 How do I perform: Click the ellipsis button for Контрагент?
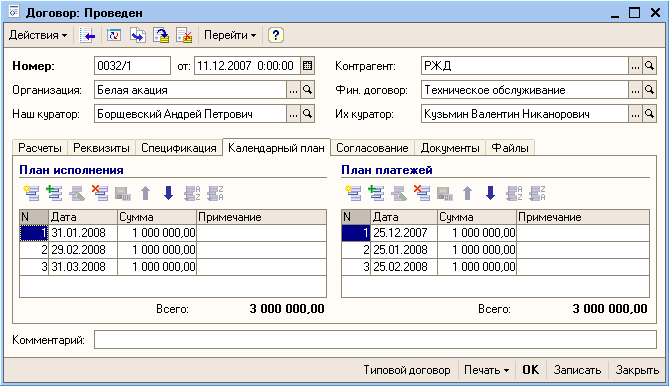coord(635,66)
